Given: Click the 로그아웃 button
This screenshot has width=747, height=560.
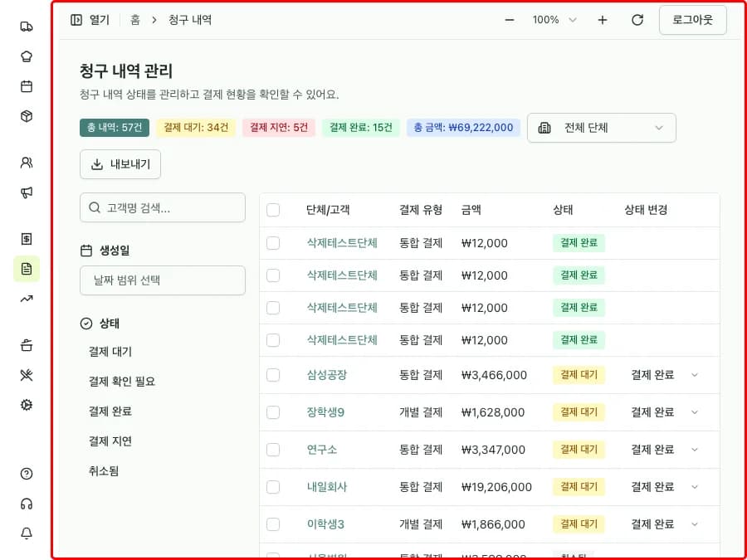Looking at the screenshot, I should pos(693,19).
